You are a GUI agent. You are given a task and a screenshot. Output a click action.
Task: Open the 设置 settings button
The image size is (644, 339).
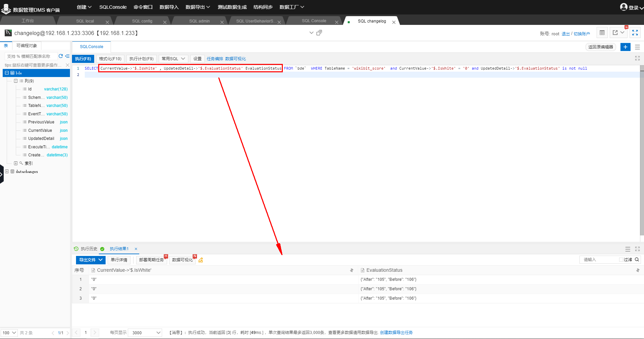(x=197, y=59)
